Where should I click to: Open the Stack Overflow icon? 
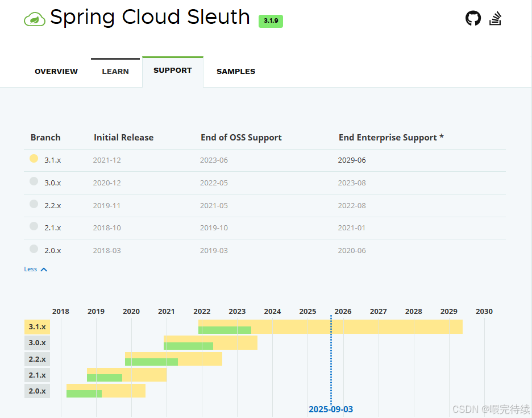(x=496, y=18)
